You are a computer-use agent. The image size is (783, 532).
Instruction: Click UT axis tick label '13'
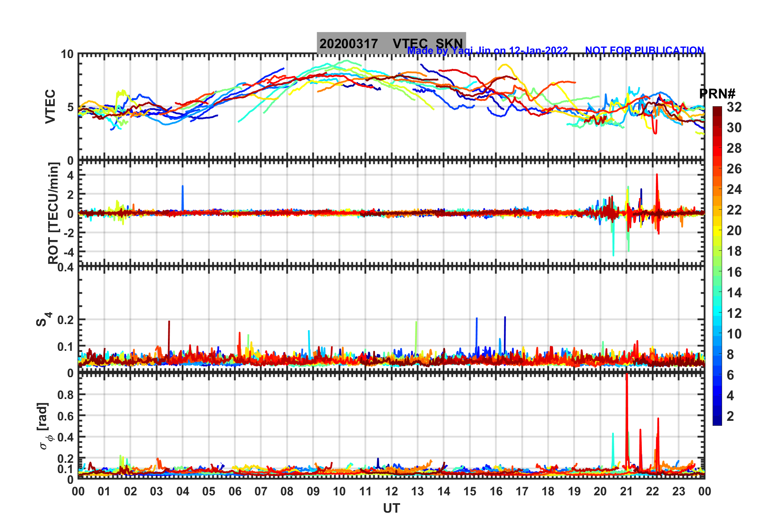(x=417, y=491)
